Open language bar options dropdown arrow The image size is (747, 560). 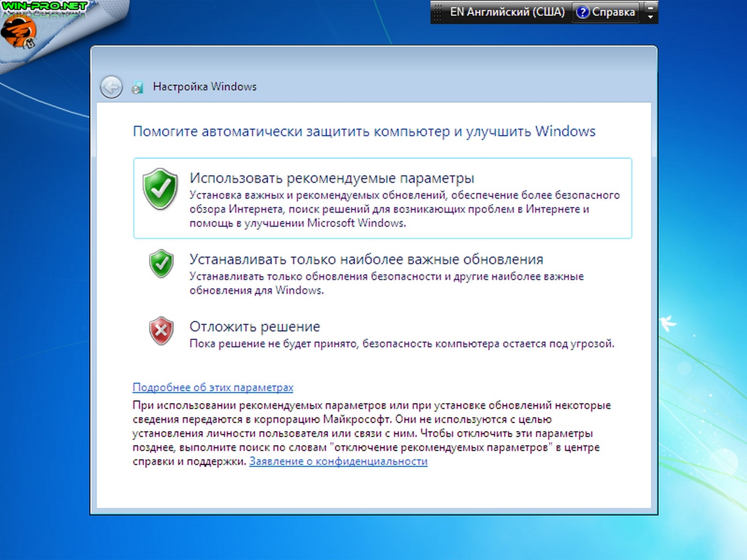tap(650, 17)
